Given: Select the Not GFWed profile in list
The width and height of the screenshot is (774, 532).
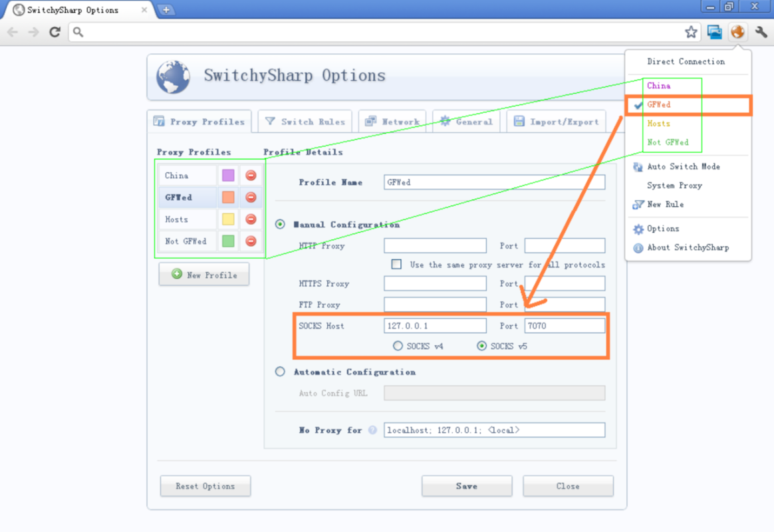Looking at the screenshot, I should click(x=187, y=241).
